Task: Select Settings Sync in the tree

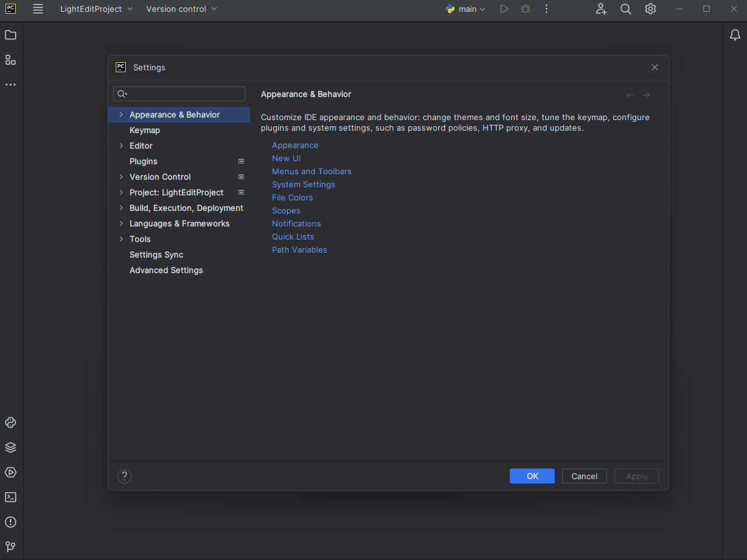Action: (156, 254)
